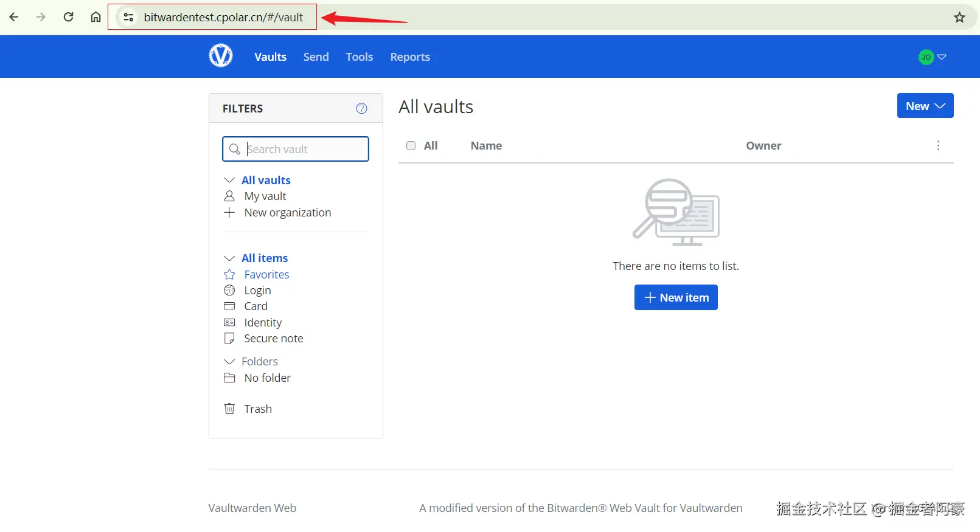Click the Favorites star icon
The width and height of the screenshot is (980, 532).
[x=229, y=275]
